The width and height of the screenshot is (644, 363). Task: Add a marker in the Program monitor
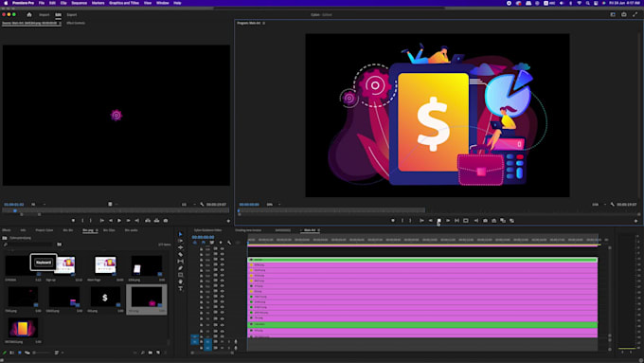point(393,221)
